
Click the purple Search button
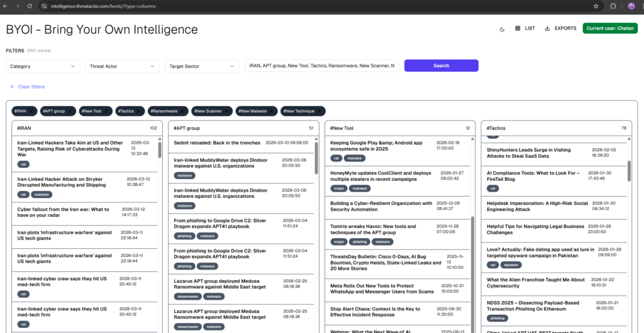[x=441, y=66]
